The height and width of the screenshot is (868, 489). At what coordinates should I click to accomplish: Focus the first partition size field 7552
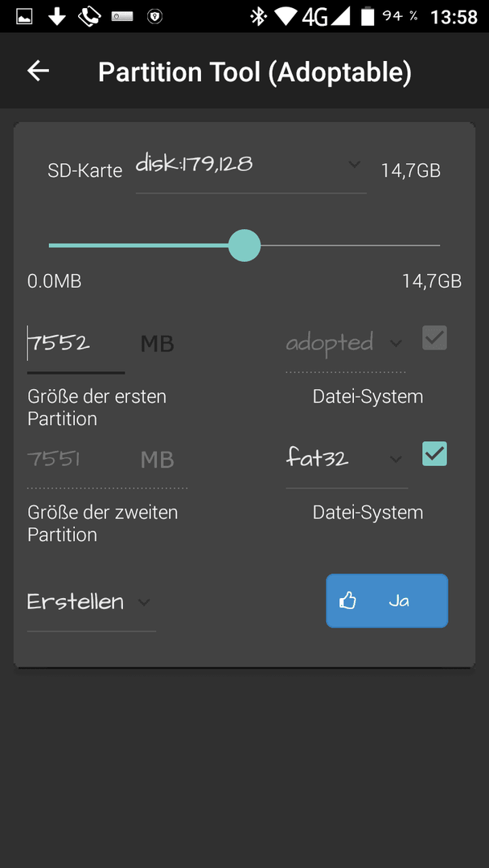click(x=76, y=346)
